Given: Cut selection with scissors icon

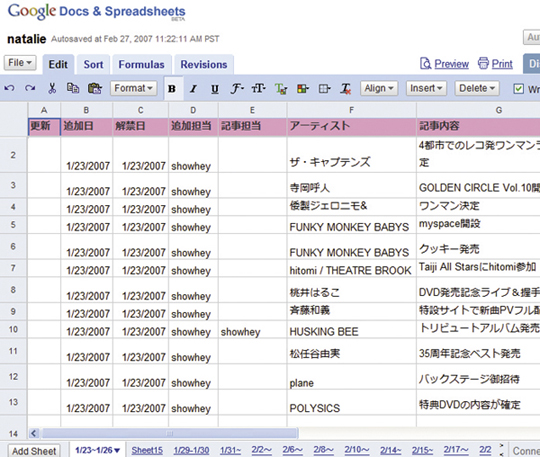Looking at the screenshot, I should [x=52, y=89].
